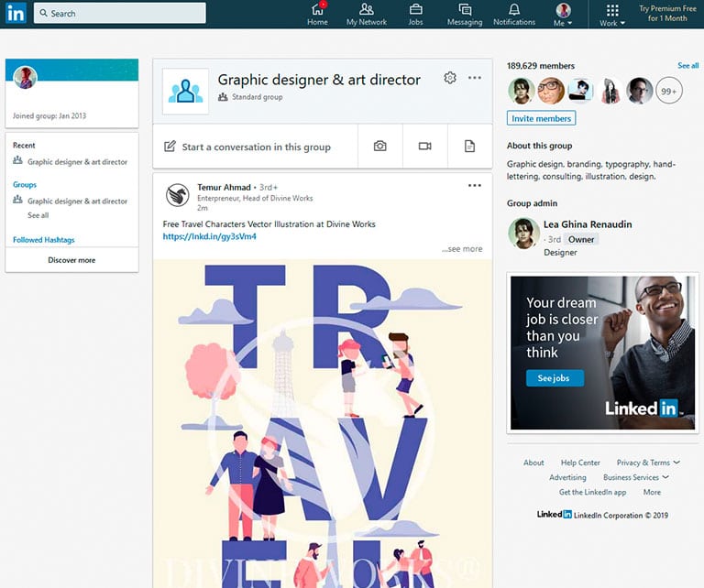The width and height of the screenshot is (704, 588).
Task: Open Temur Ahmad post options menu
Action: pos(475,185)
